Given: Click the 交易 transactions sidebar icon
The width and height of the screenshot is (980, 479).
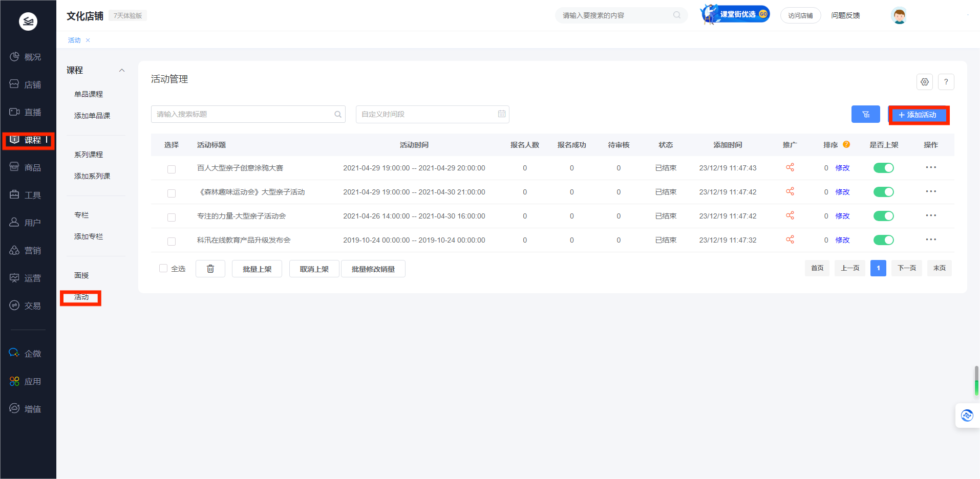Looking at the screenshot, I should pyautogui.click(x=14, y=306).
